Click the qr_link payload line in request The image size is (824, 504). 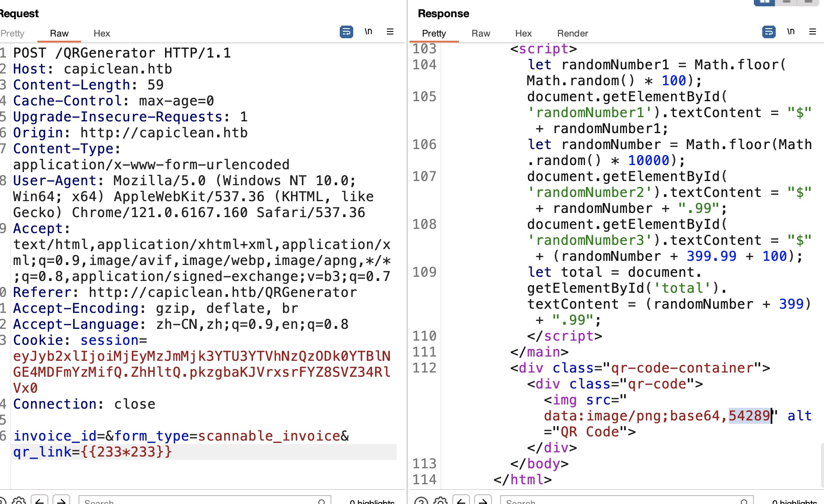[x=92, y=452]
